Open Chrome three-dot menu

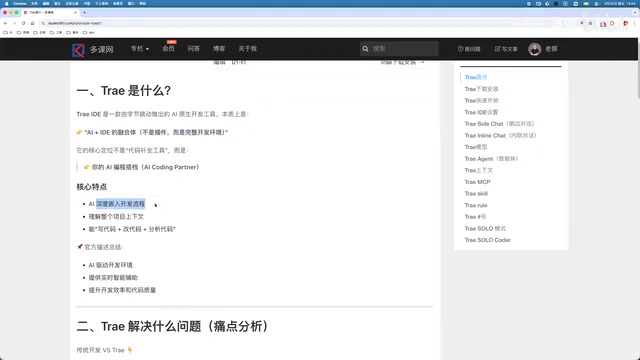(x=634, y=23)
